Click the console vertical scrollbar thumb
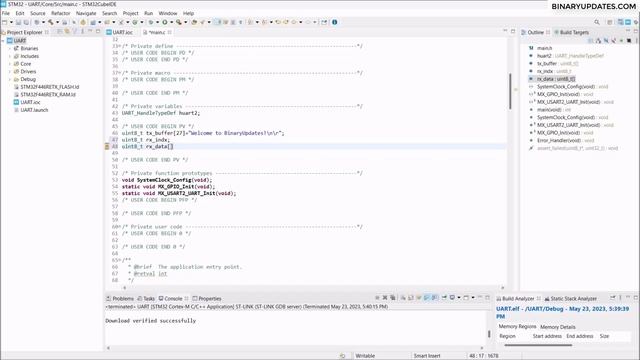Viewport: 640px width, 360px height. (x=489, y=333)
